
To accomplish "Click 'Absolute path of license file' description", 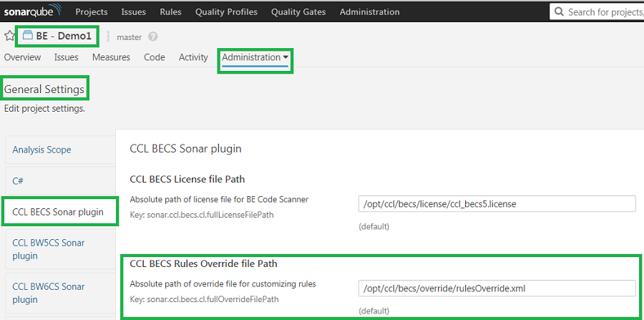I will tap(219, 200).
